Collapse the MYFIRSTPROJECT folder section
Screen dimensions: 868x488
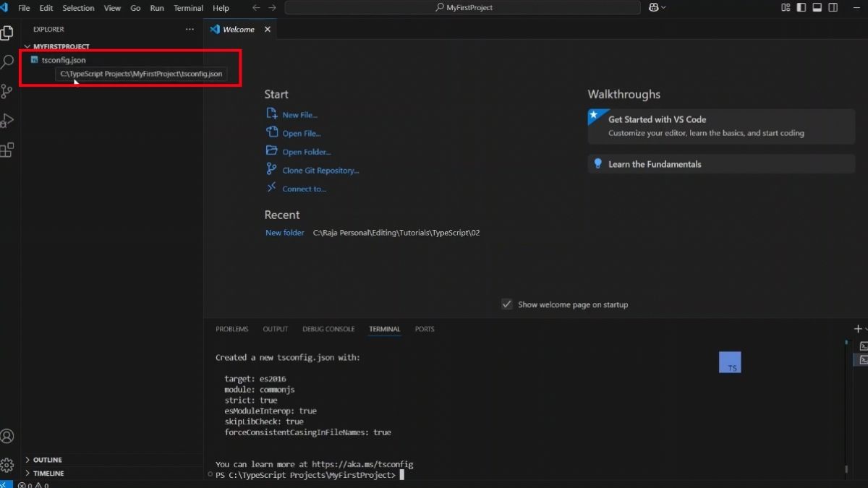pos(112,46)
